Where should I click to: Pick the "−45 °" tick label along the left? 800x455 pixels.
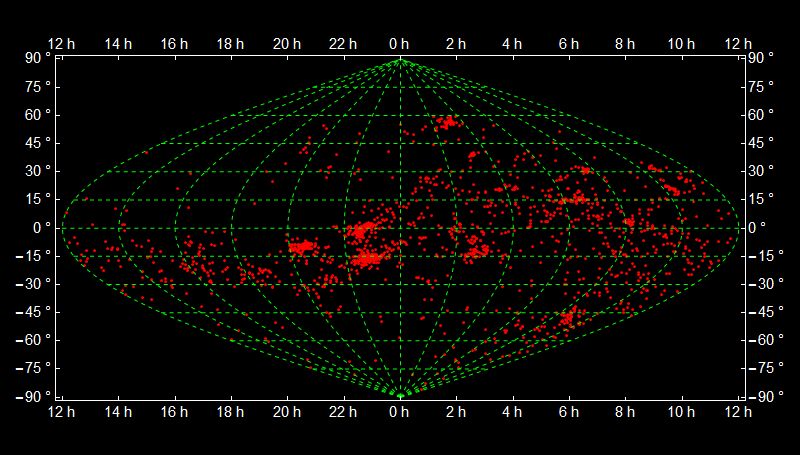coord(33,312)
